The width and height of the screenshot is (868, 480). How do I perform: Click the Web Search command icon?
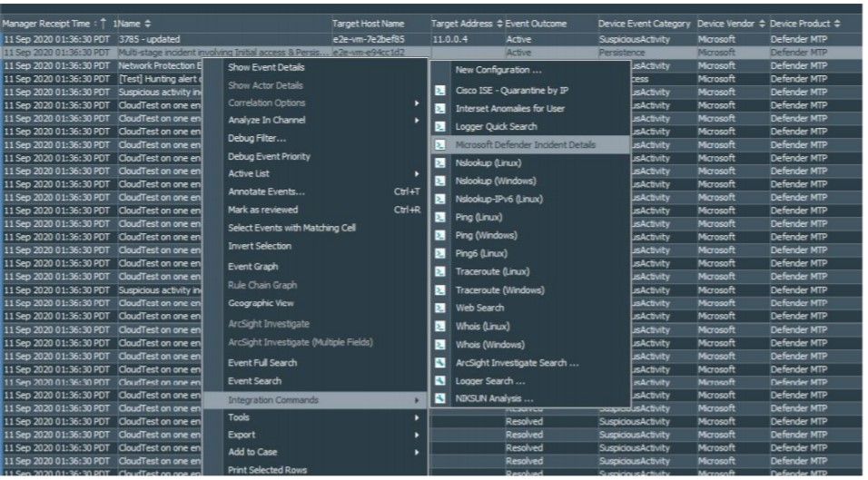pyautogui.click(x=439, y=309)
